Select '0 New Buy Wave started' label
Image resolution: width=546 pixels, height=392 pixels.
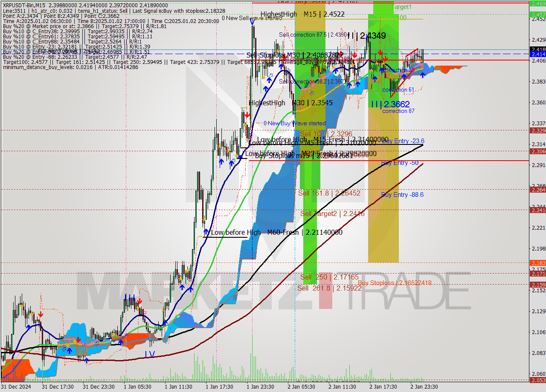(x=294, y=123)
